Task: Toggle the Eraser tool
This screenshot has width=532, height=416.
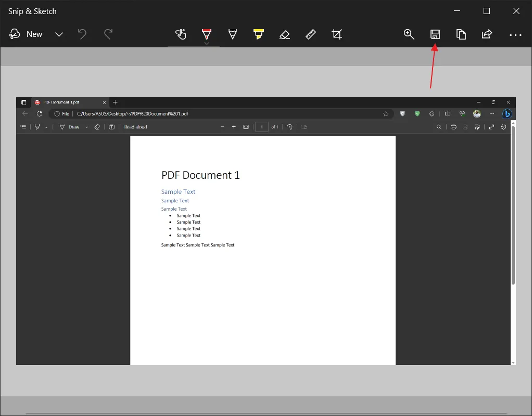Action: 285,34
